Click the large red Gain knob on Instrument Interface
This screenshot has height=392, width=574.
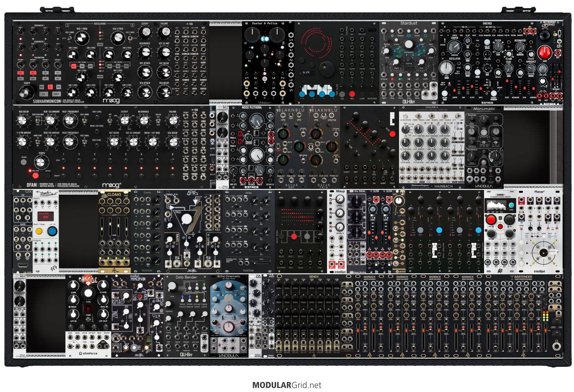click(545, 52)
